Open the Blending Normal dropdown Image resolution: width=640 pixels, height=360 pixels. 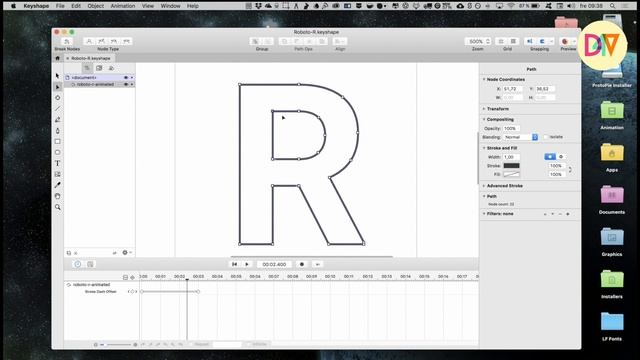click(x=520, y=137)
